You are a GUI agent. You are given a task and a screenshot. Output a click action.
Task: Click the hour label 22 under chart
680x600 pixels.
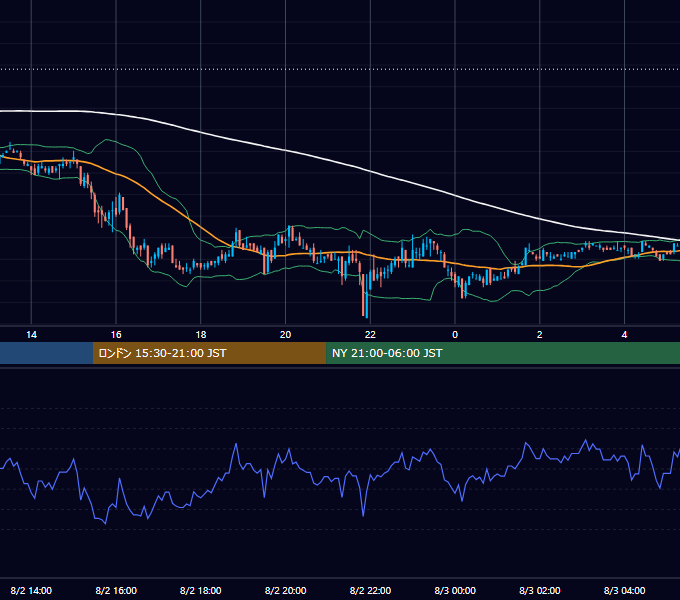(x=370, y=335)
